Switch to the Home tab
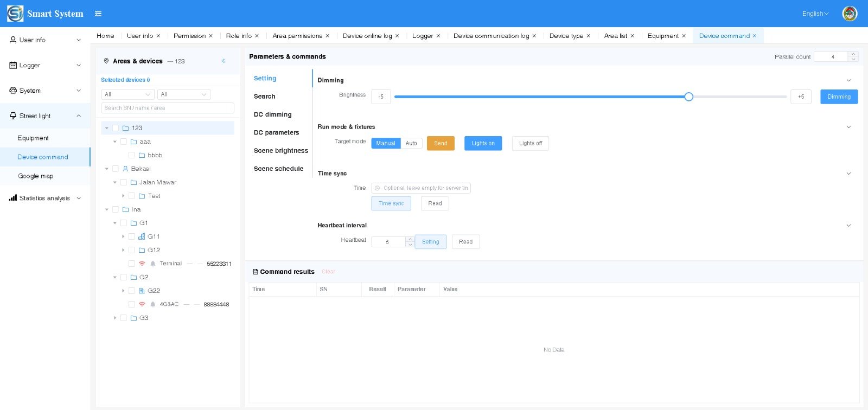The width and height of the screenshot is (868, 410). point(105,36)
